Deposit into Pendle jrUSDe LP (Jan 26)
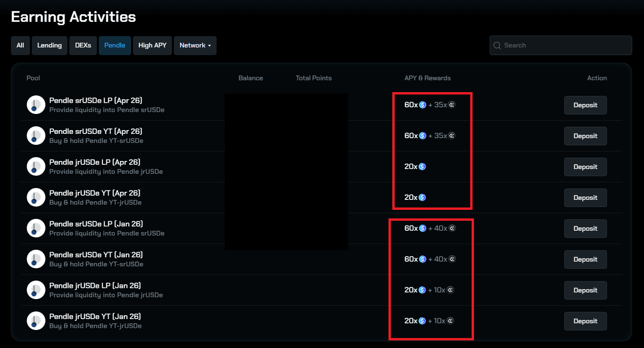This screenshot has width=644, height=348. [x=586, y=290]
